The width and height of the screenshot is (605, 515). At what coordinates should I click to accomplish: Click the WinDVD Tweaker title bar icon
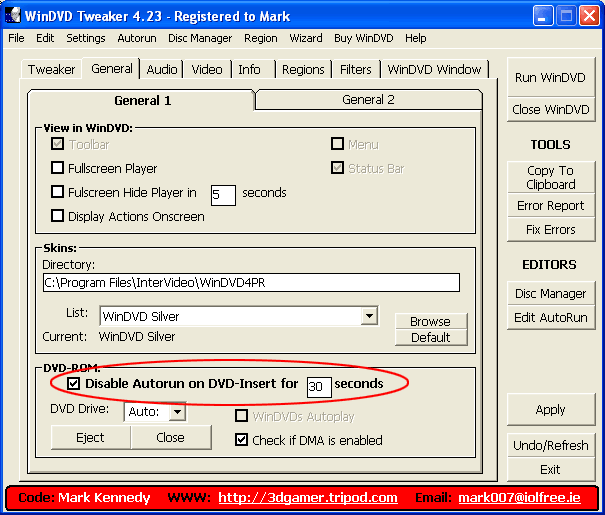coord(13,15)
